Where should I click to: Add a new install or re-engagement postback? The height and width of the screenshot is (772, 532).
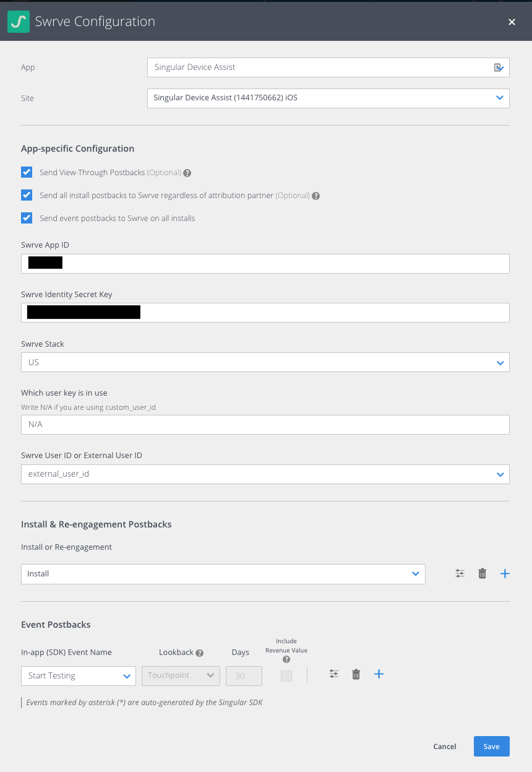click(x=505, y=574)
